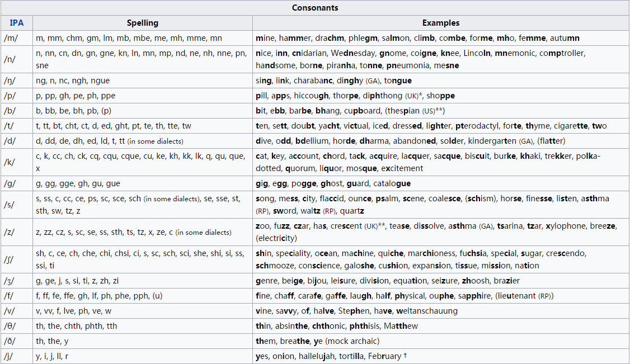630x364 pixels.
Task: Click spelling cell 'p, pp, gh, pe, ph, ppe'
Action: point(143,96)
